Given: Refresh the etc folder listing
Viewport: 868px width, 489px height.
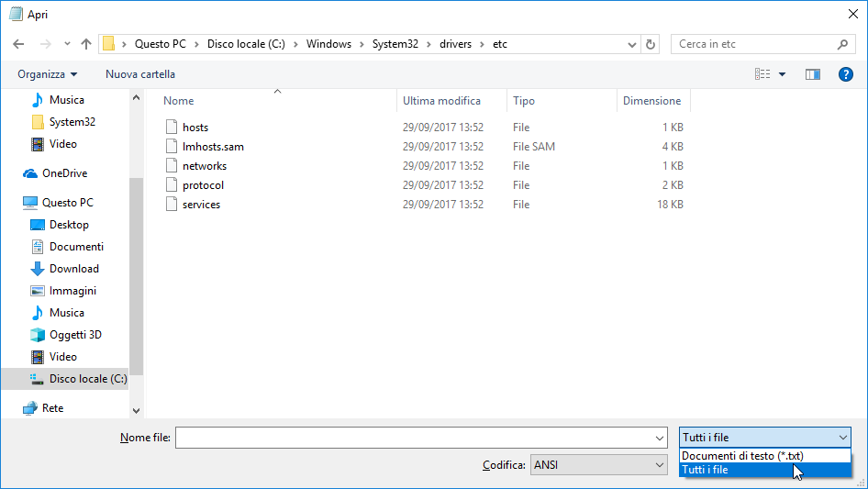Looking at the screenshot, I should [651, 44].
